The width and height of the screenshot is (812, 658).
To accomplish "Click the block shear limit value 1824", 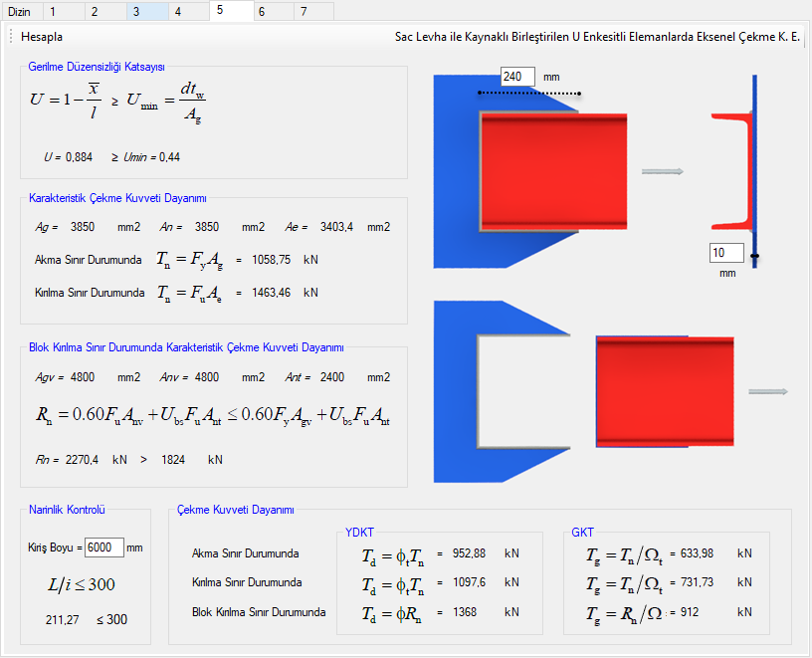I will [x=173, y=460].
